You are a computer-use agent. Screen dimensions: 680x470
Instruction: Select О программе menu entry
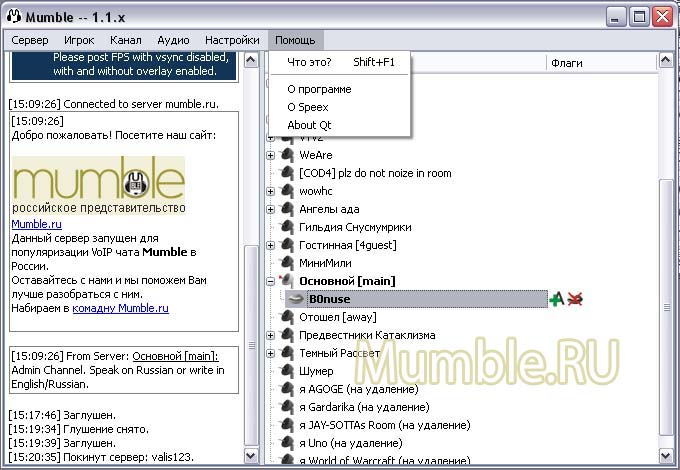coord(319,89)
